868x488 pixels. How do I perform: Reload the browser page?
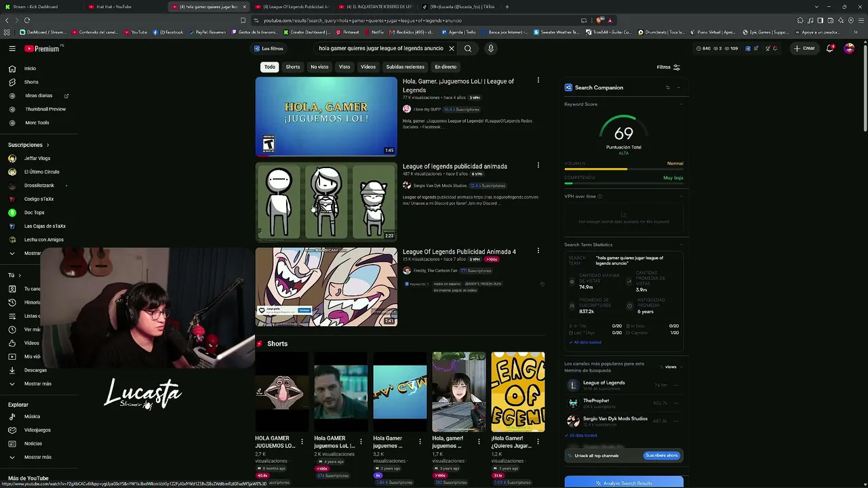click(27, 20)
